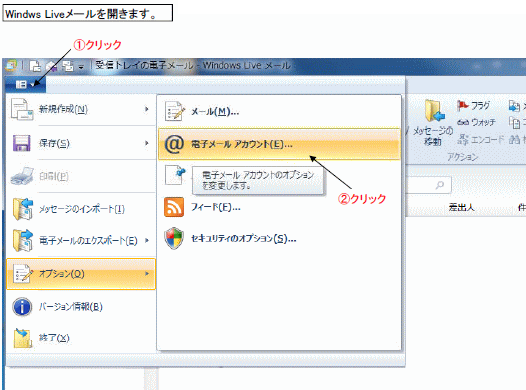Select the greyed 印刷(P) entry
Screen dimensions: 526x390
81,176
